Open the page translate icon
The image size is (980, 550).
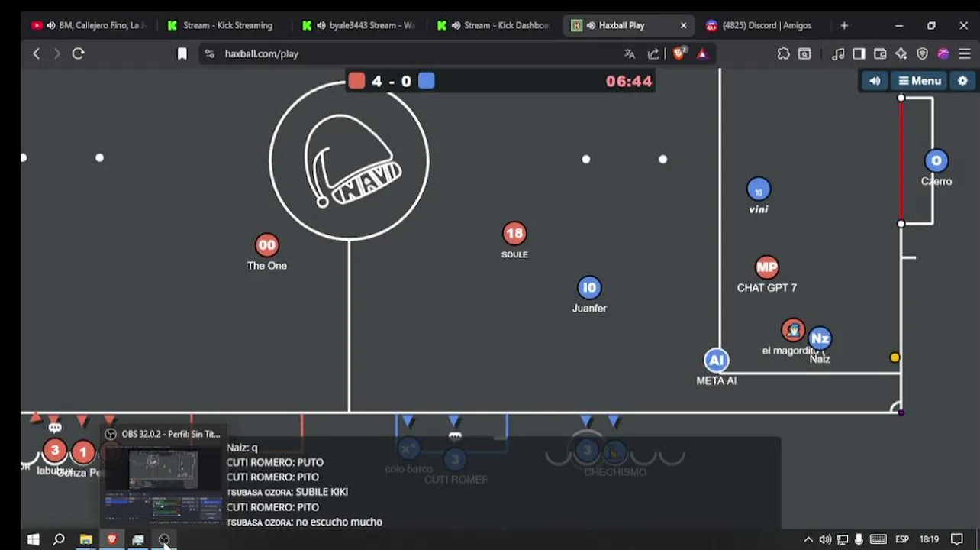point(630,53)
